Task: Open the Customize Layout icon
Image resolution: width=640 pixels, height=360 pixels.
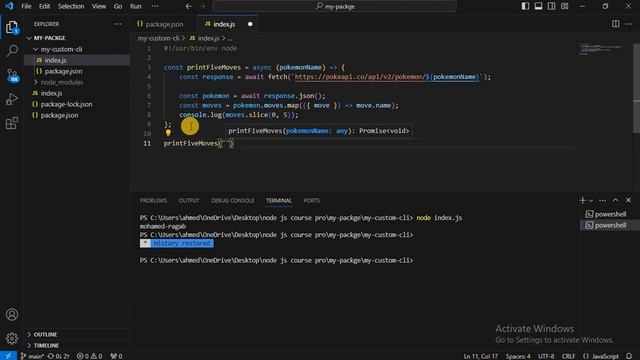Action: pos(564,6)
